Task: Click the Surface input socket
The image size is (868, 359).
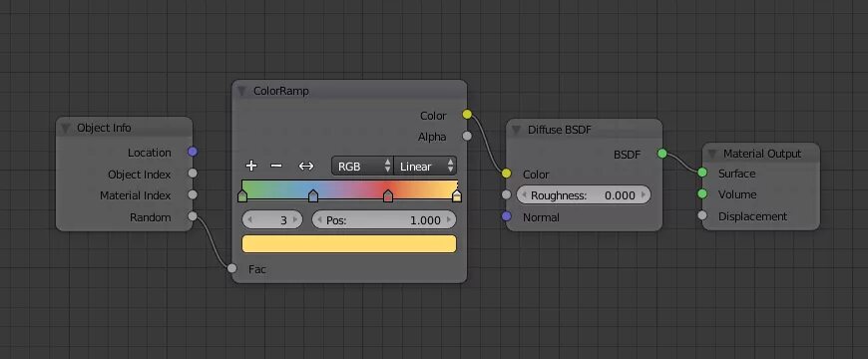Action: [x=702, y=173]
